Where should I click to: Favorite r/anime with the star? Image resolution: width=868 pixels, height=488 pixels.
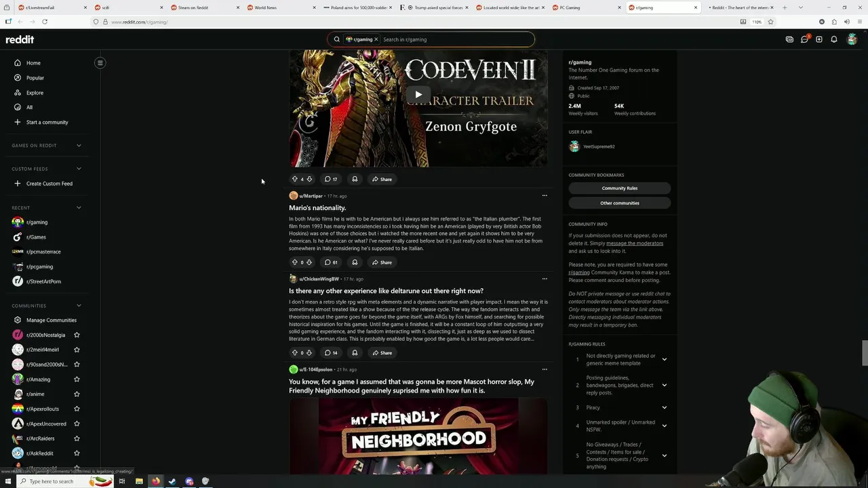click(77, 394)
